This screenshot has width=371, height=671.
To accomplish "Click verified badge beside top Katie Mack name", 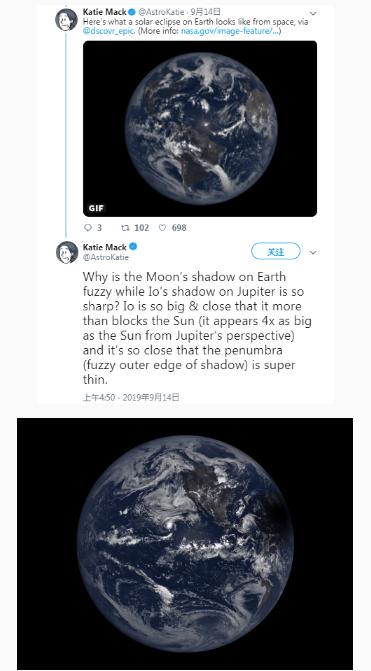I will click(133, 12).
